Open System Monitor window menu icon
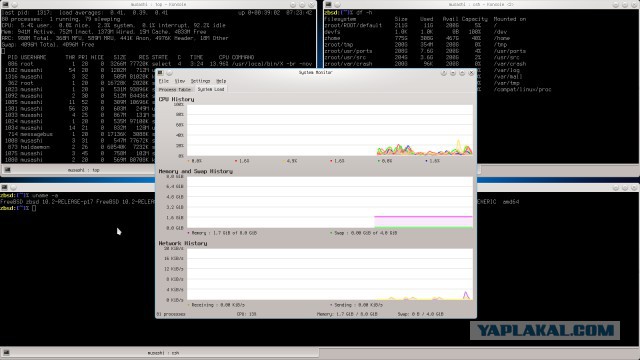Screen dimensions: 640x360 [x=160, y=73]
